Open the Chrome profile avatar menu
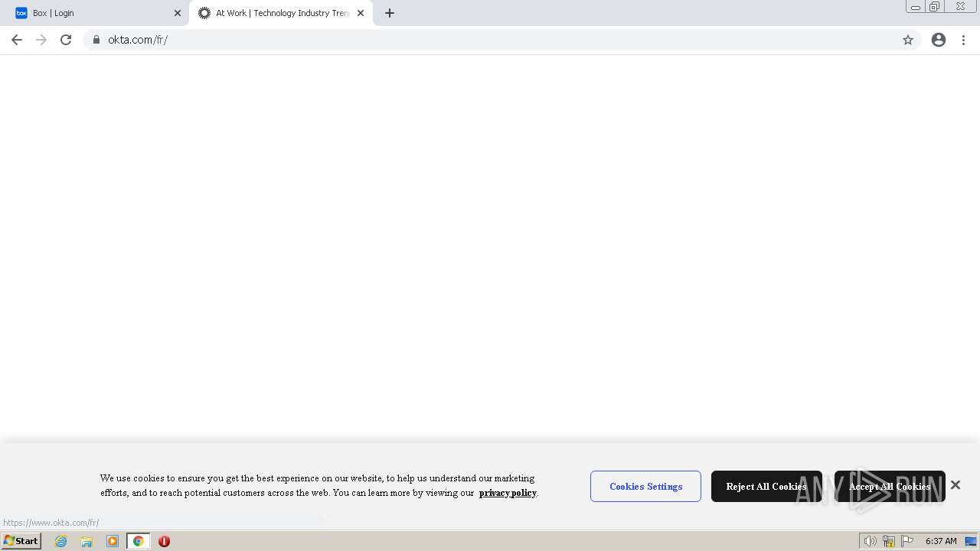Screen dimensions: 980x551 (x=939, y=40)
